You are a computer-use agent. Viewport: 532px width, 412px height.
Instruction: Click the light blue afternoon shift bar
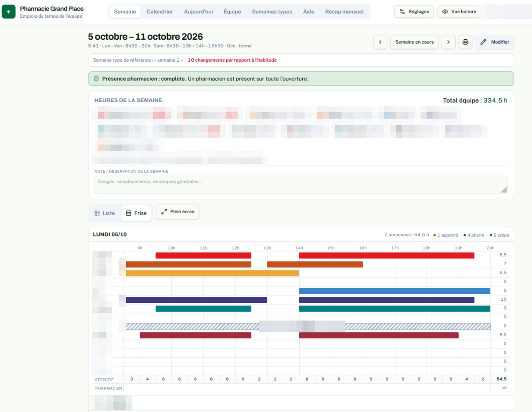[395, 291]
